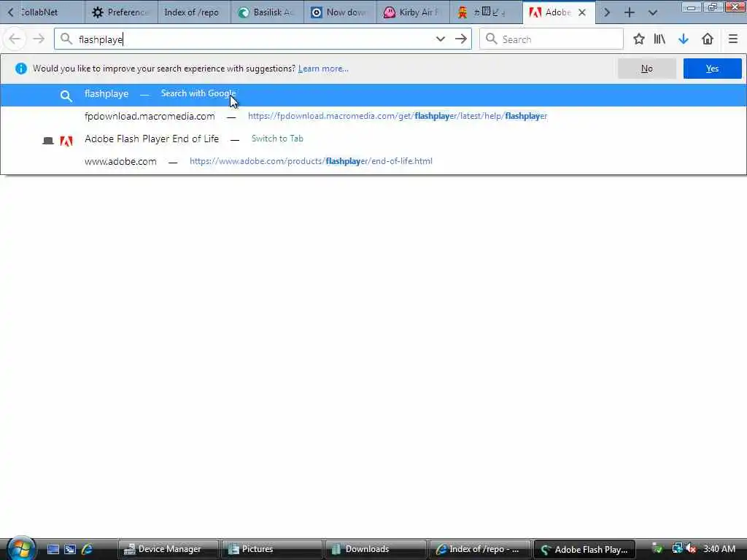
Task: Click the magnifier icon in the address bar
Action: [66, 39]
